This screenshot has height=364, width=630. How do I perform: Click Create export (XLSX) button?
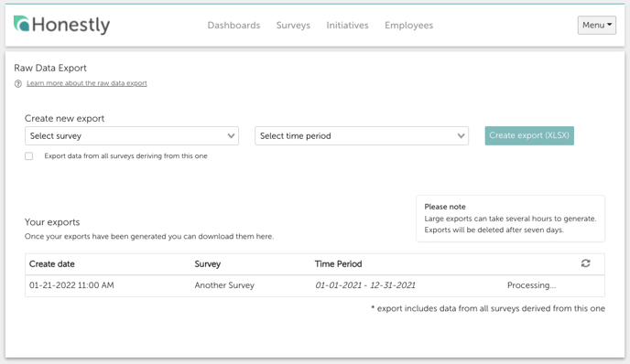click(529, 135)
